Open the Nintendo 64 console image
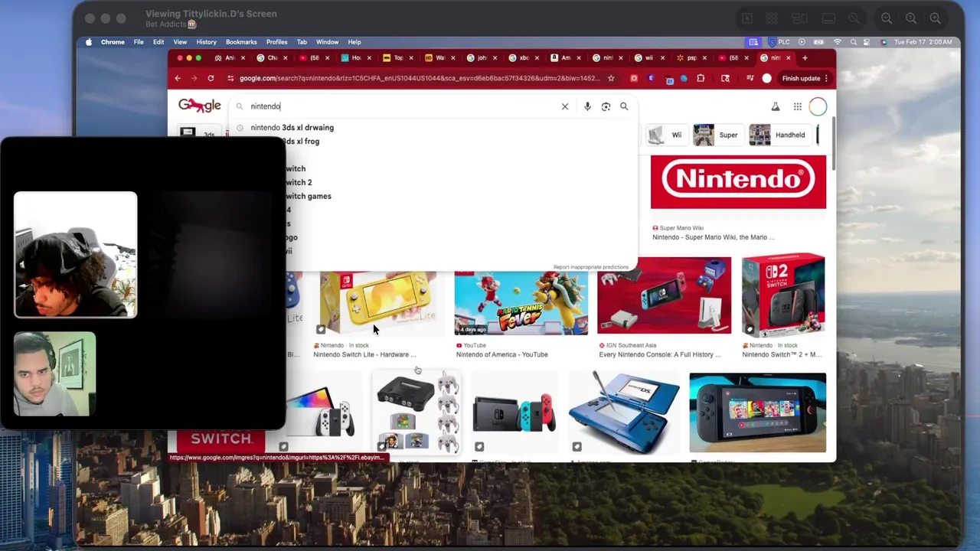The image size is (980, 551). (x=418, y=413)
